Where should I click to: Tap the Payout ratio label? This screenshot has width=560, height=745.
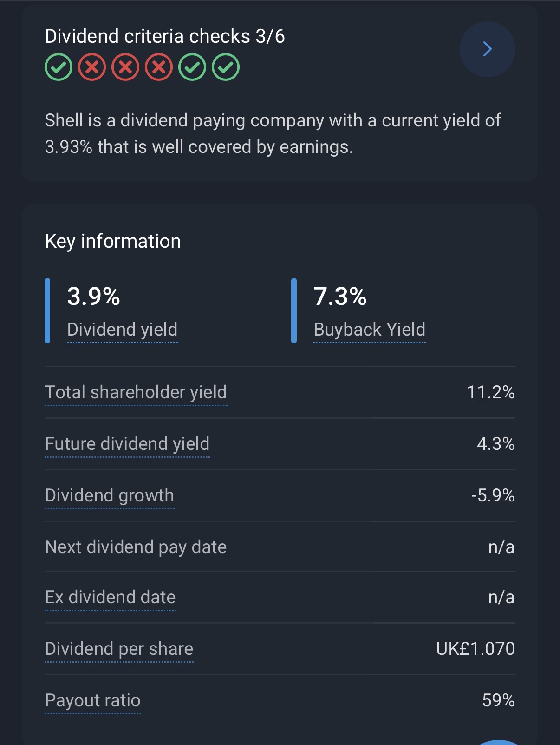[x=93, y=701]
